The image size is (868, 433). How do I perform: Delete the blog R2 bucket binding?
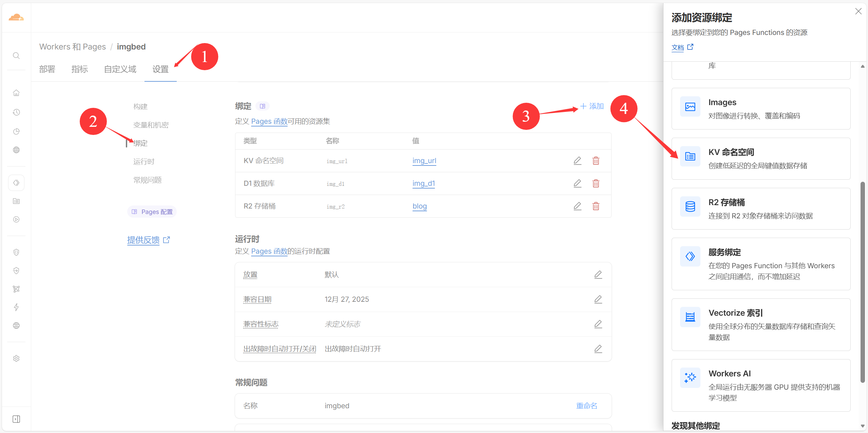pyautogui.click(x=596, y=206)
